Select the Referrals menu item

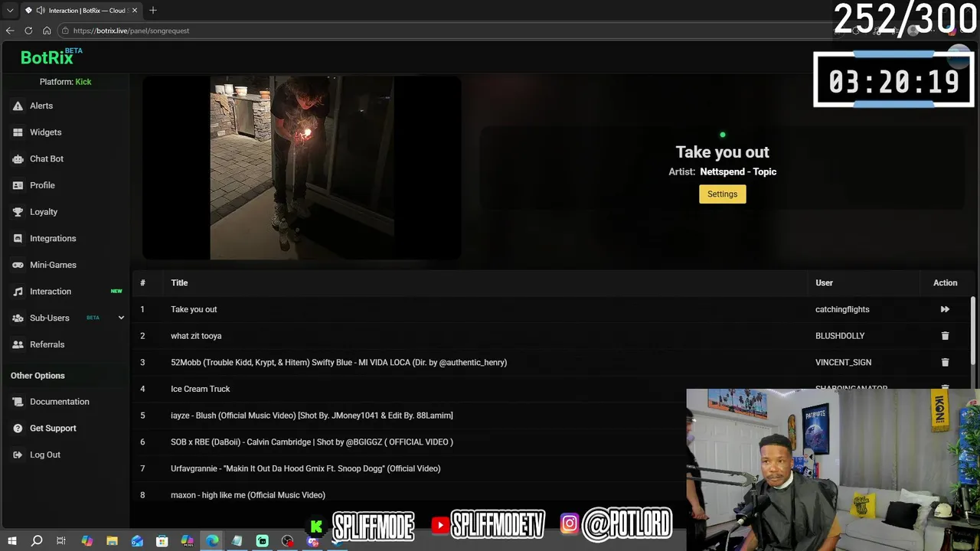(47, 344)
